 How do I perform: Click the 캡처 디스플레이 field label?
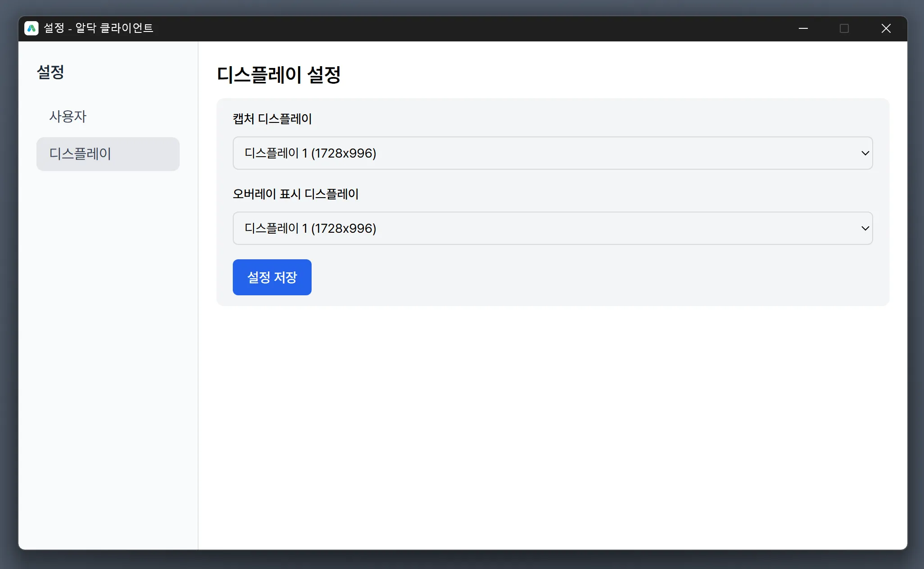tap(272, 119)
